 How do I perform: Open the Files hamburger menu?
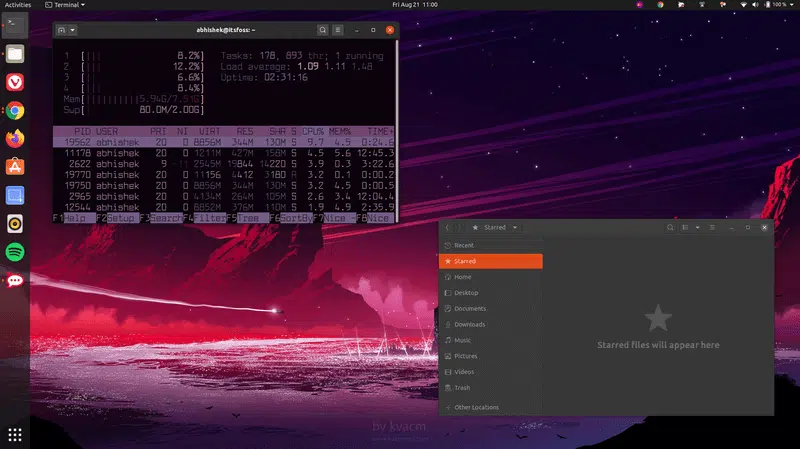pos(712,228)
